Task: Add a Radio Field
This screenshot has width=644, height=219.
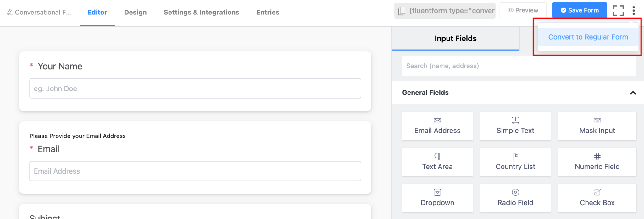Action: tap(515, 198)
